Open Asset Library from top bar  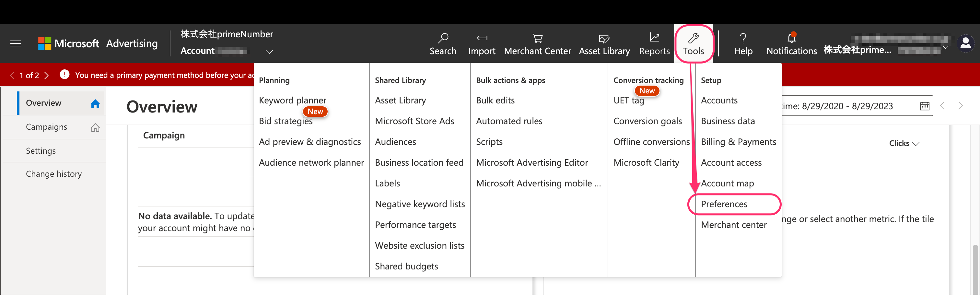604,44
